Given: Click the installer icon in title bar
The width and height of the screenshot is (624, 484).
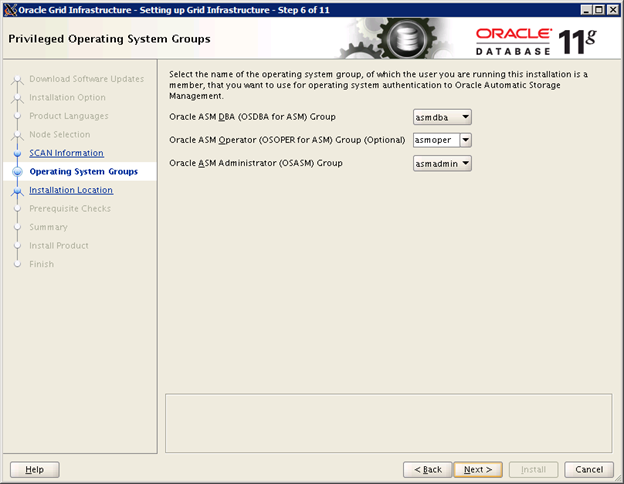Looking at the screenshot, I should coord(11,10).
